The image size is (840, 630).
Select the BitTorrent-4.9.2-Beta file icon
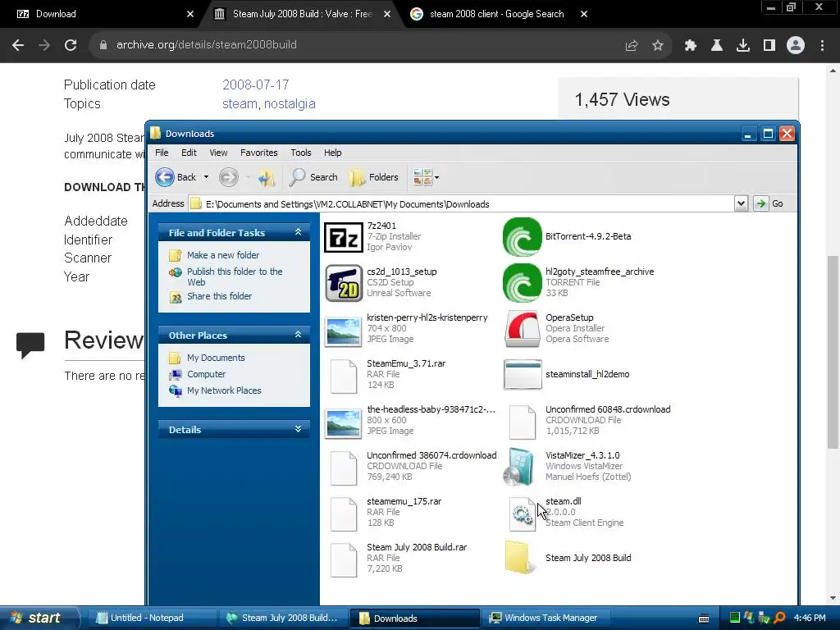tap(522, 237)
